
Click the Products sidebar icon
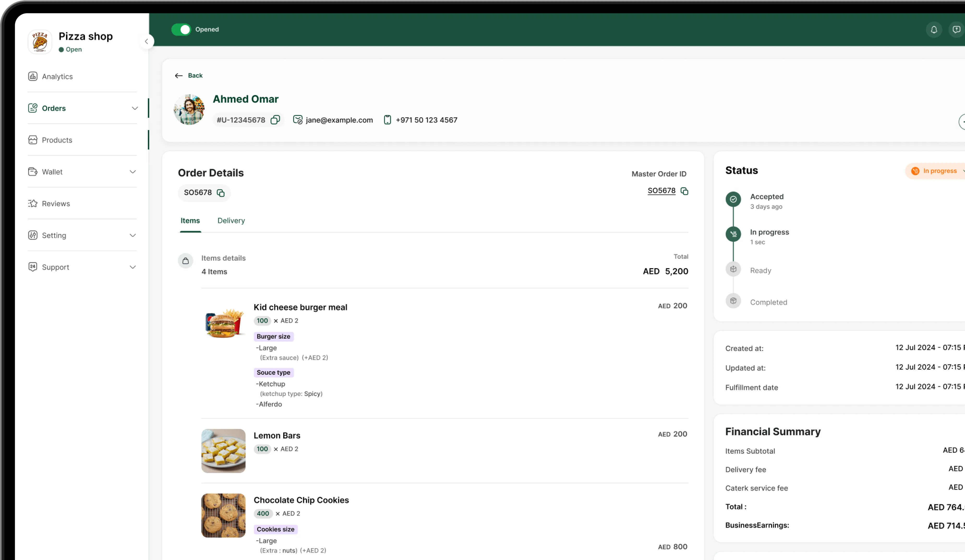[33, 140]
